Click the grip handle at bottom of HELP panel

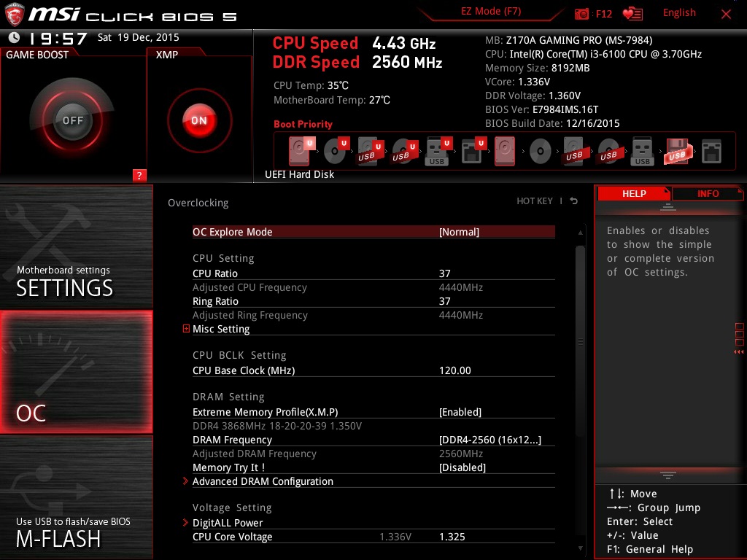tap(668, 475)
